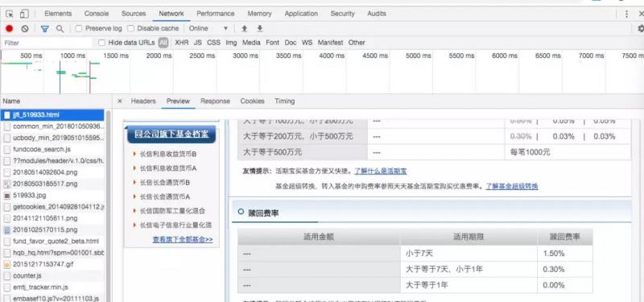The height and width of the screenshot is (302, 644).
Task: Enable Disable cache checkbox
Action: click(x=130, y=28)
